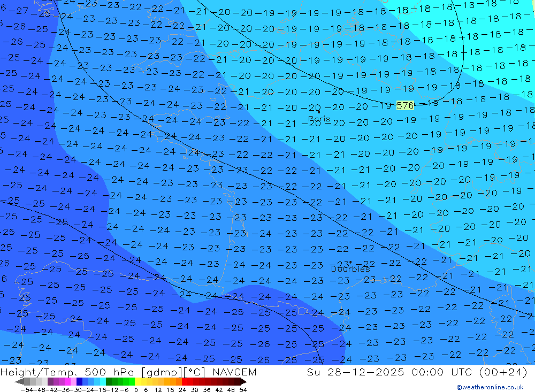Click the -12 legend scale value
Viewport: 535px width, 392px height.
click(x=112, y=390)
